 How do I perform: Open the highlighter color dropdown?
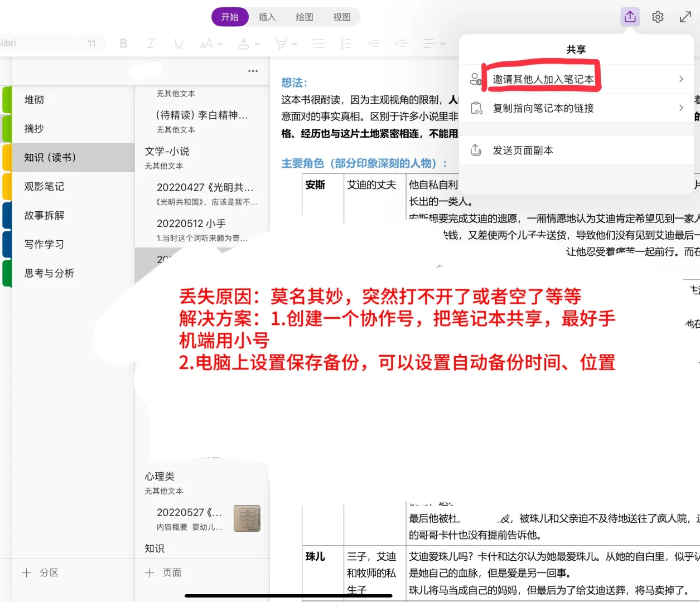click(286, 43)
